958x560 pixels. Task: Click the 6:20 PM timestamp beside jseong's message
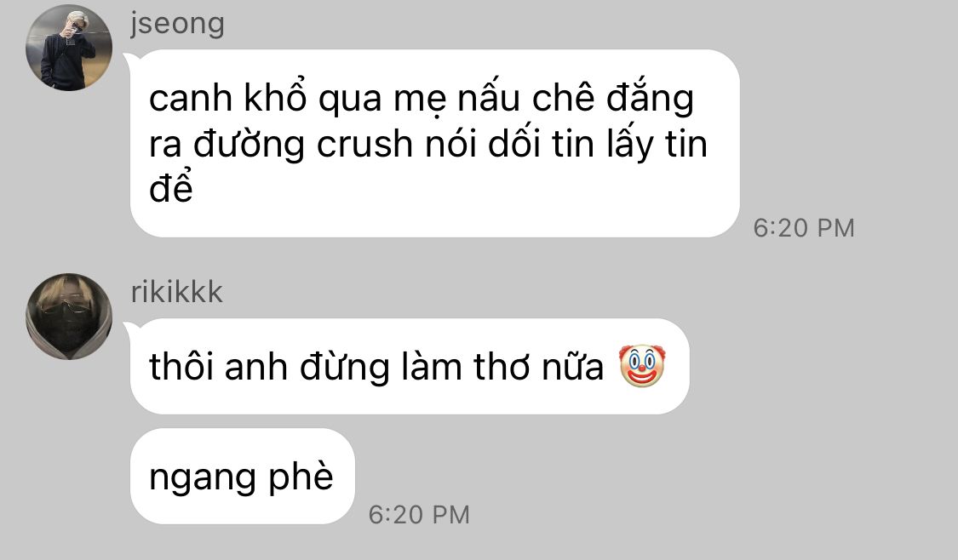[x=803, y=228]
